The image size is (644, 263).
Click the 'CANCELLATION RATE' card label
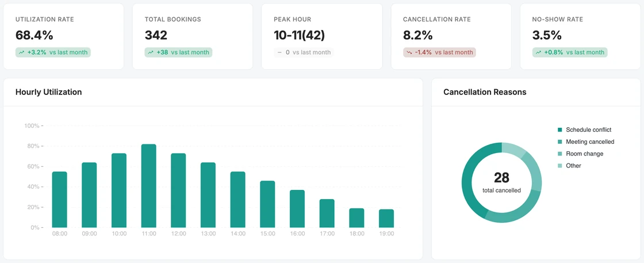click(437, 20)
